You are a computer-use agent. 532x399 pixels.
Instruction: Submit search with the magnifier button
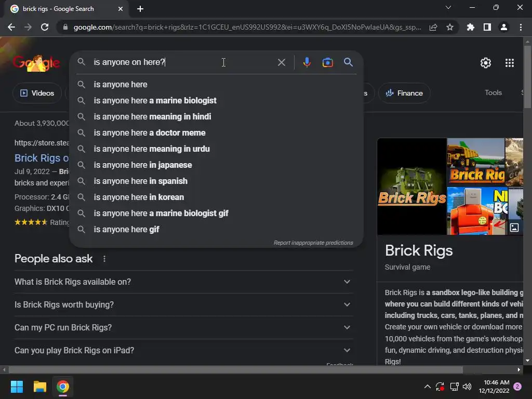tap(348, 62)
